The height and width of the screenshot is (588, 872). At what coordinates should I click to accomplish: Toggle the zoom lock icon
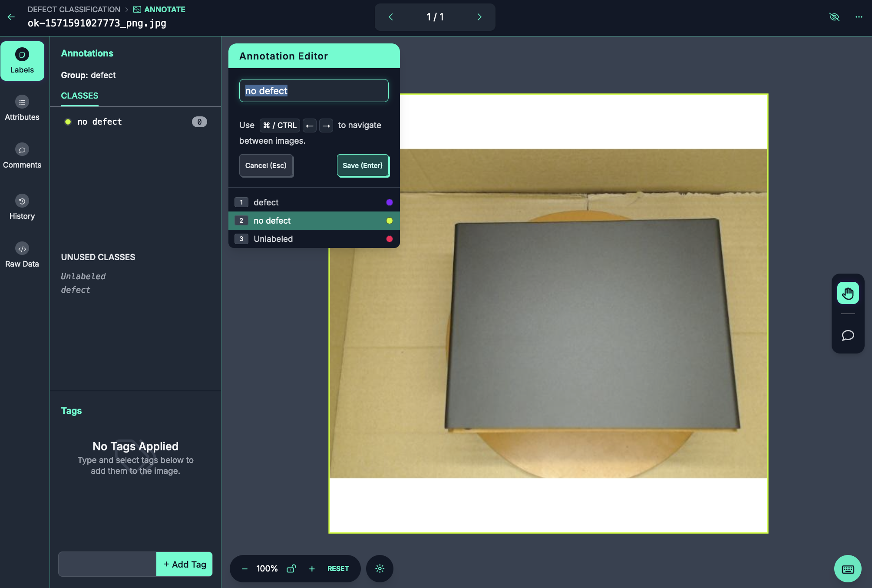pos(291,568)
